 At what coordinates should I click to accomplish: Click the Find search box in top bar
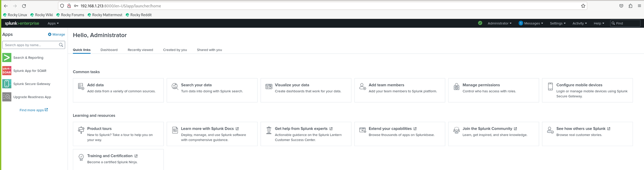pyautogui.click(x=625, y=23)
